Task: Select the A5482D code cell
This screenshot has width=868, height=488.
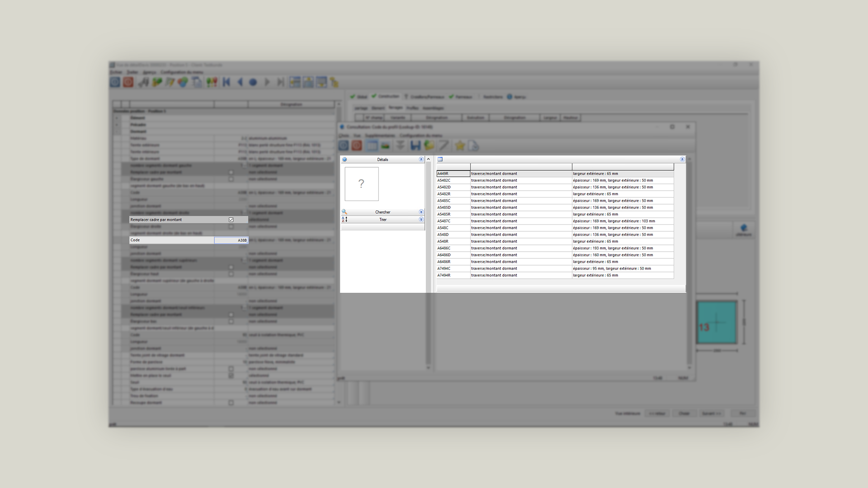Action: pos(453,187)
